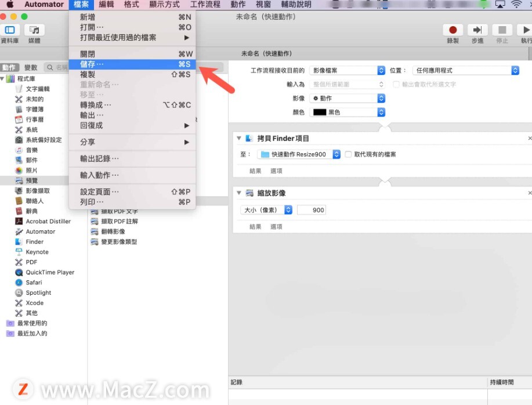Choose 新增 from the file menu
Screen dimensions: 532x405
point(132,17)
